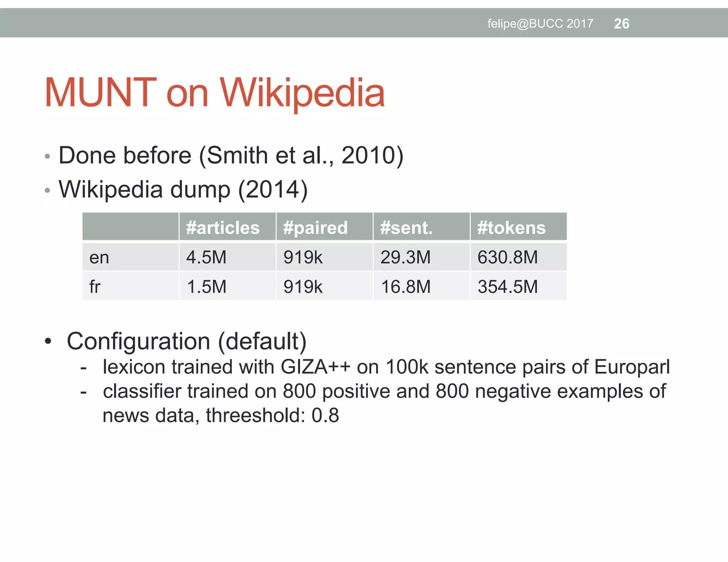Click the slide title 'MUNT on Wikipedia'
The image size is (728, 562).
[x=215, y=93]
